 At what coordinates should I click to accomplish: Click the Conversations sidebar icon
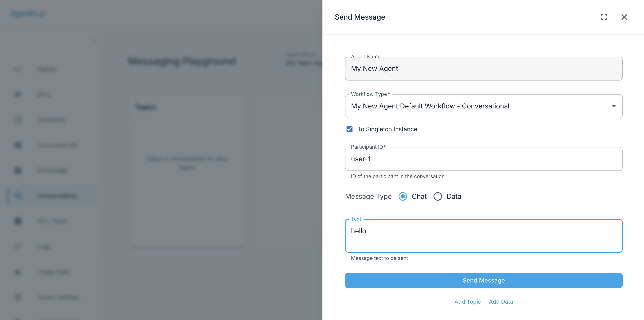coord(18,196)
